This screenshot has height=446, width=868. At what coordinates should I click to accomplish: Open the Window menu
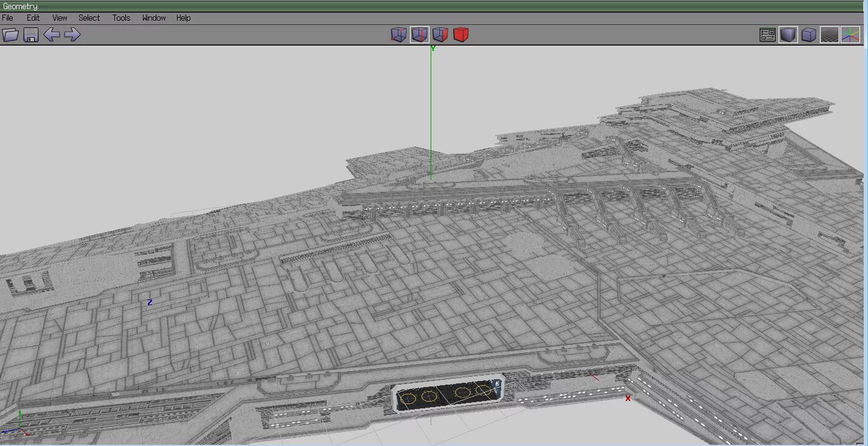154,18
